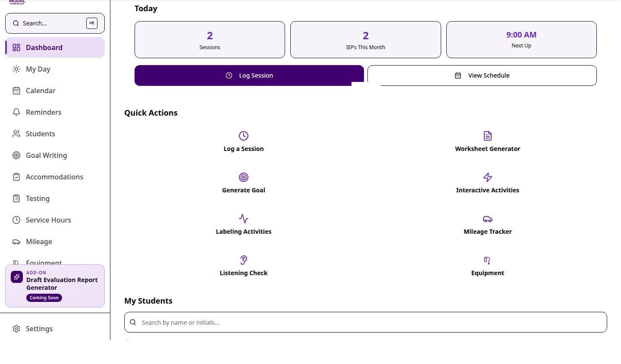The height and width of the screenshot is (364, 621).
Task: Open Service Hours in the sidebar
Action: [55, 220]
